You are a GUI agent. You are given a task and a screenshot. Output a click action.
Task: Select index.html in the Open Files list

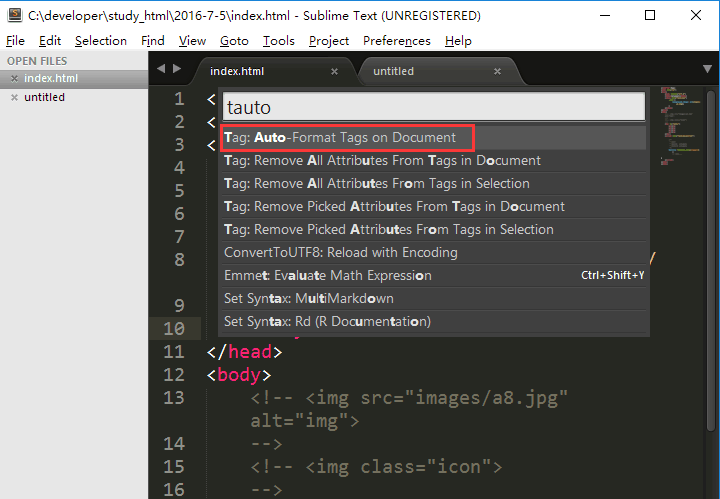(x=50, y=78)
